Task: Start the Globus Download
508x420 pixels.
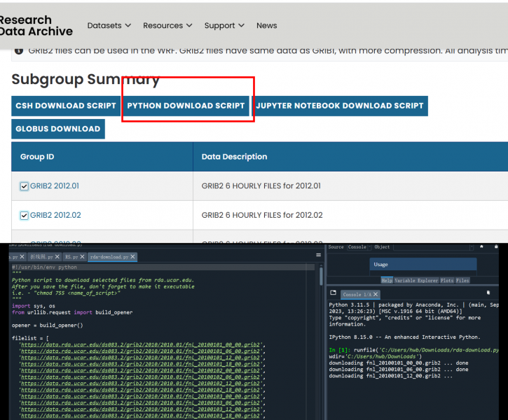Action: pos(57,129)
